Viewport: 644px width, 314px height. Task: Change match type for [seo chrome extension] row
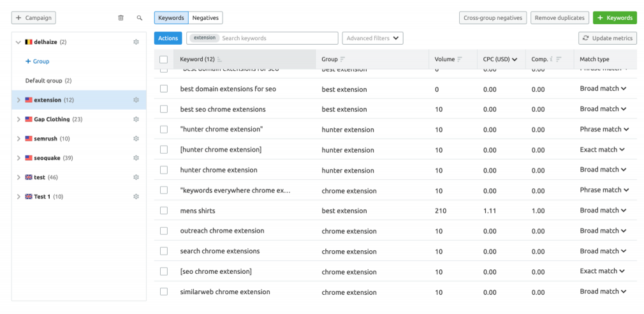[x=602, y=271]
